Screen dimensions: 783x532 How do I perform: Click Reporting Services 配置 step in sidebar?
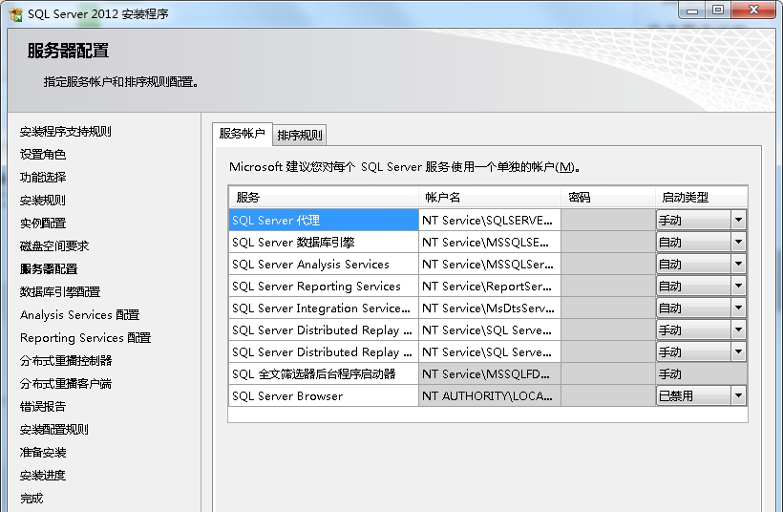(x=85, y=338)
